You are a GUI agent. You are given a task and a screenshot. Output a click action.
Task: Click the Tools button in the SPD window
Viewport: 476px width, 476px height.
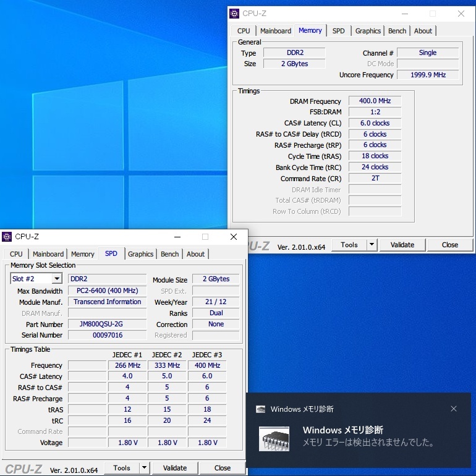pos(122,468)
